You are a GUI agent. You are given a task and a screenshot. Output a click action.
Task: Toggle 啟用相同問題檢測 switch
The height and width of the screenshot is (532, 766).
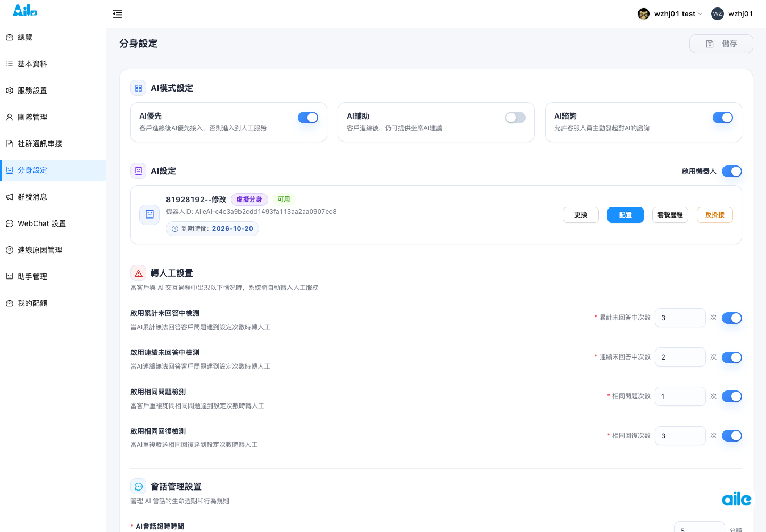pos(732,396)
